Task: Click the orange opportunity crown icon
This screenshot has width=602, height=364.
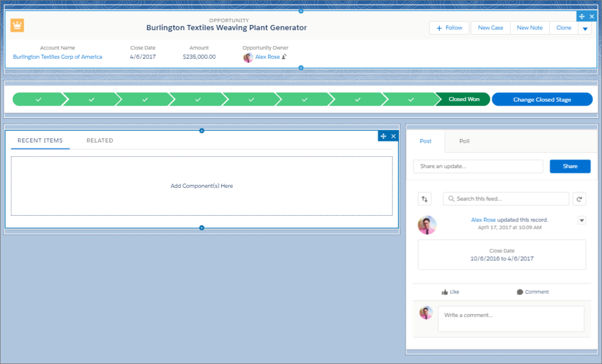Action: tap(17, 25)
